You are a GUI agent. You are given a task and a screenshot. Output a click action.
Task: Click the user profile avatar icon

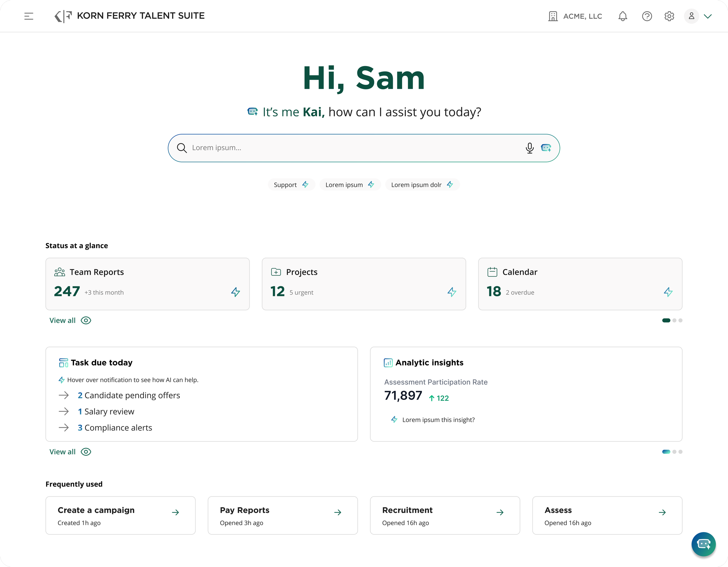[691, 16]
